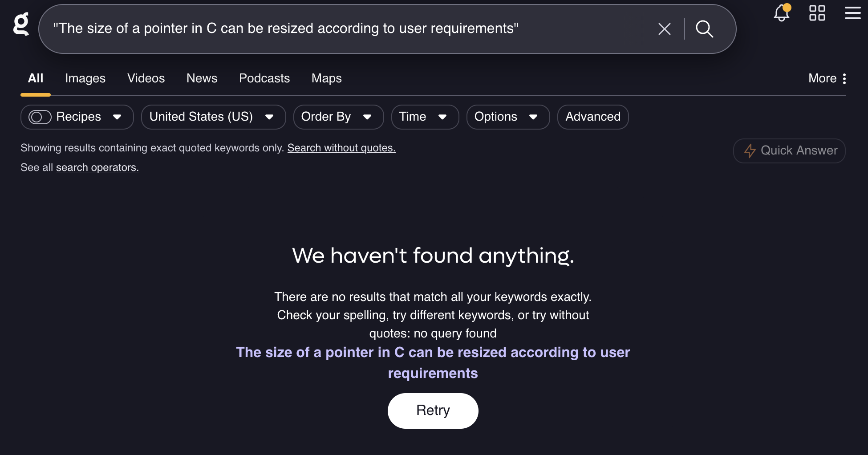The width and height of the screenshot is (868, 455).
Task: Click the We haven't found anything heading
Action: (x=433, y=256)
